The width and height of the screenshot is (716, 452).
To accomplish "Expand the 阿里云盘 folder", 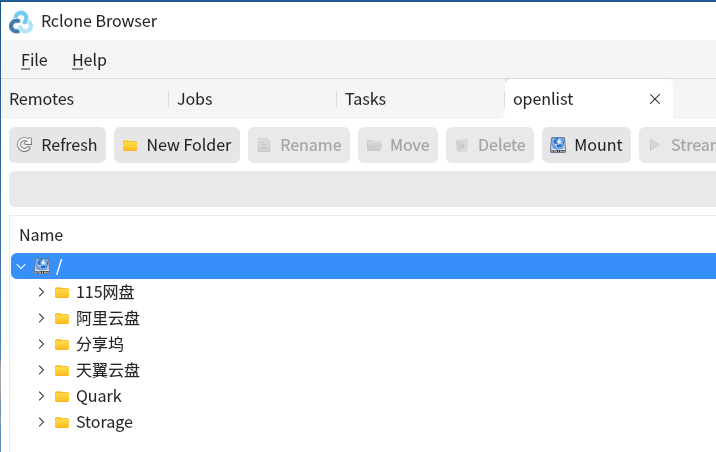I will tap(42, 318).
